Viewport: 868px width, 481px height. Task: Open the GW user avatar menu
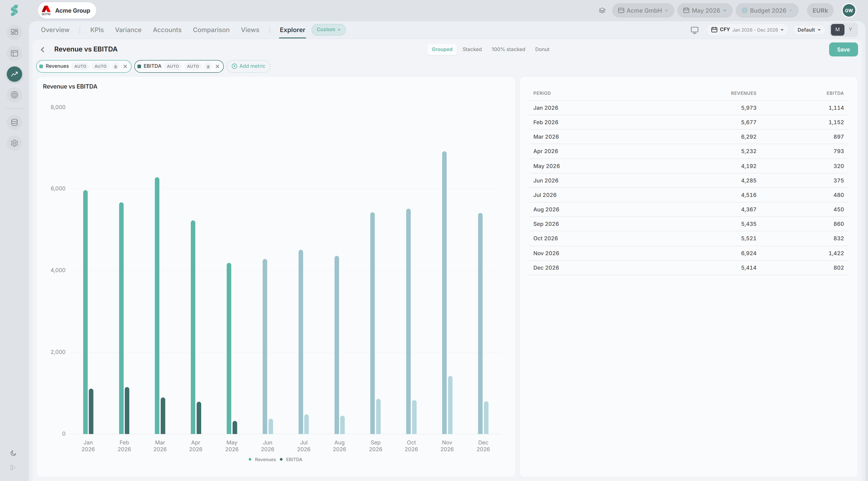pos(849,10)
